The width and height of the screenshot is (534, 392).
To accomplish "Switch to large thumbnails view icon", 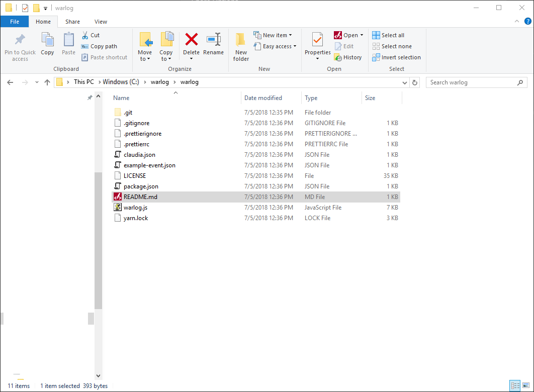I will [x=526, y=385].
